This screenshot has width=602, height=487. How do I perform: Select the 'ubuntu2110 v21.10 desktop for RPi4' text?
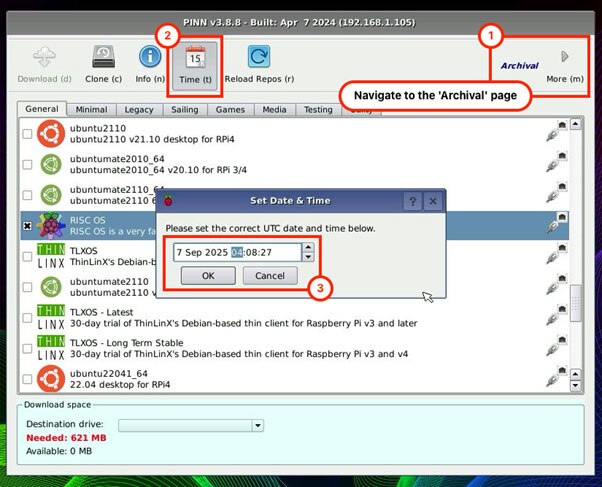(152, 139)
